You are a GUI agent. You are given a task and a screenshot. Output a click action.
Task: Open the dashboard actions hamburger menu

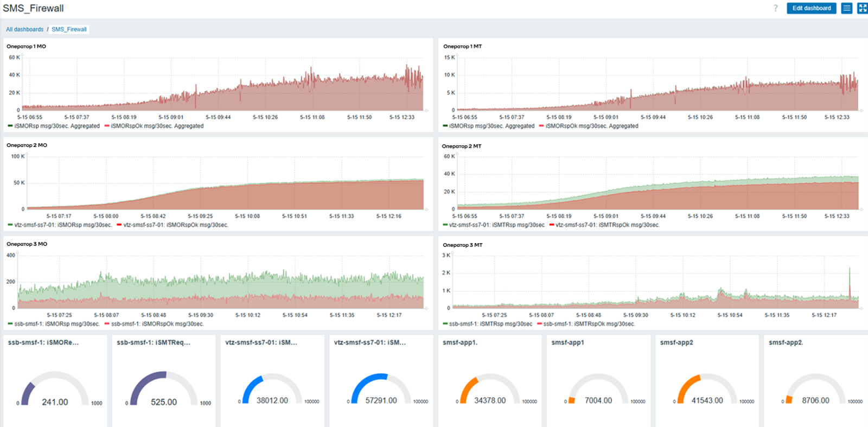846,8
